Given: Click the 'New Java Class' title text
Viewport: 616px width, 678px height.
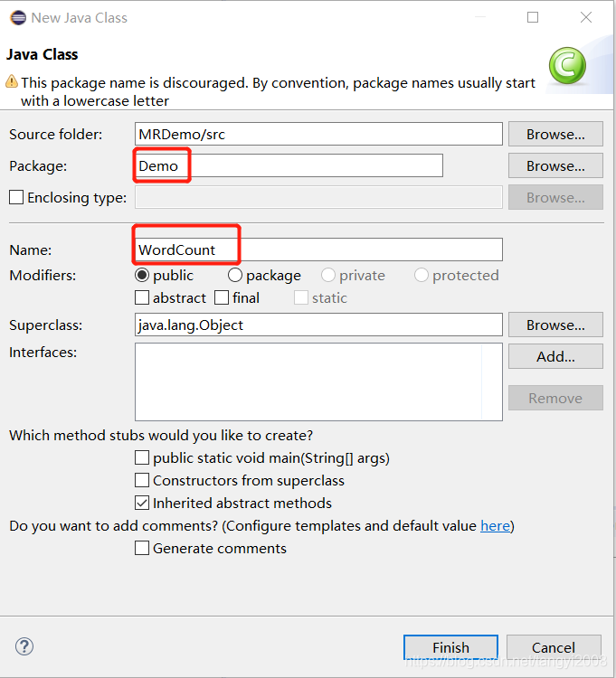Looking at the screenshot, I should pos(80,18).
